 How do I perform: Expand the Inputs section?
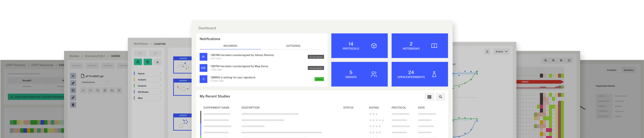click(x=148, y=74)
